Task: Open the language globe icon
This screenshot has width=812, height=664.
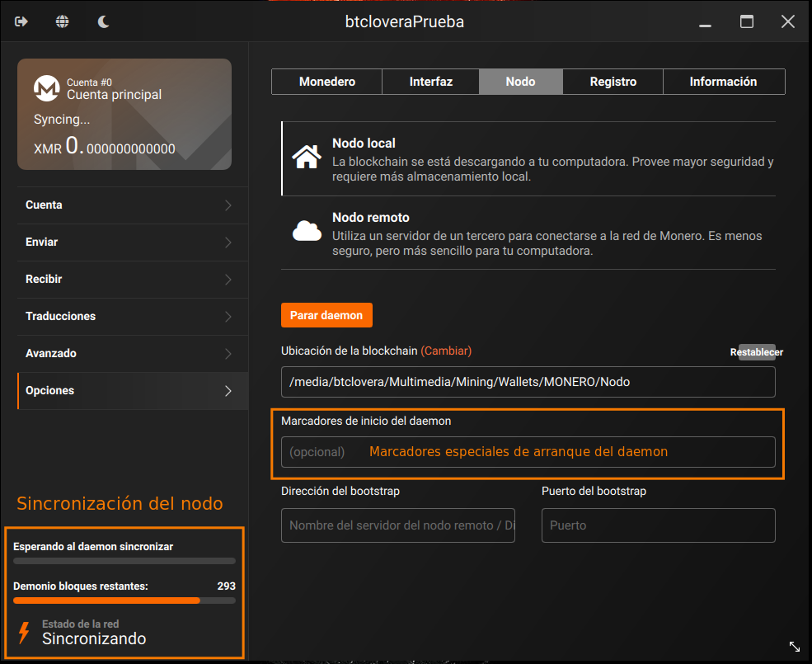Action: [x=62, y=21]
